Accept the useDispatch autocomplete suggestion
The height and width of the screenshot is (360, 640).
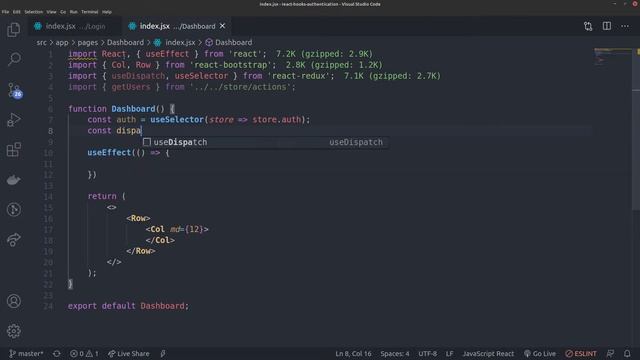pos(265,142)
